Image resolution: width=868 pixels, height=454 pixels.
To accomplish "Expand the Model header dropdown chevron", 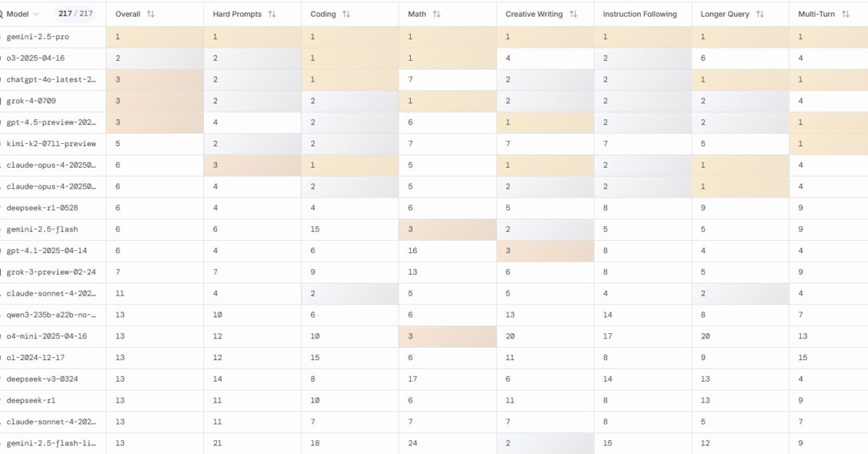I will point(36,14).
